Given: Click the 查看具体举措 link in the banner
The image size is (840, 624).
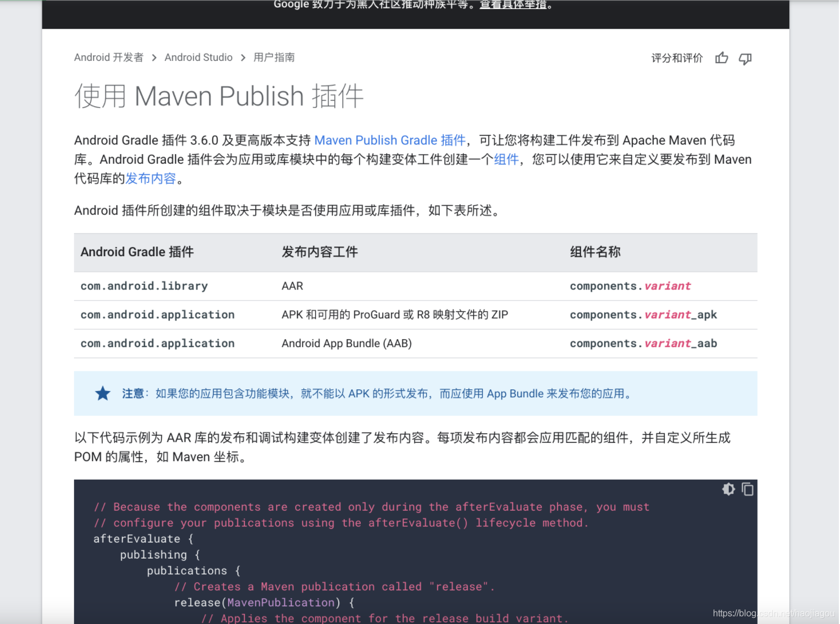Looking at the screenshot, I should click(513, 5).
